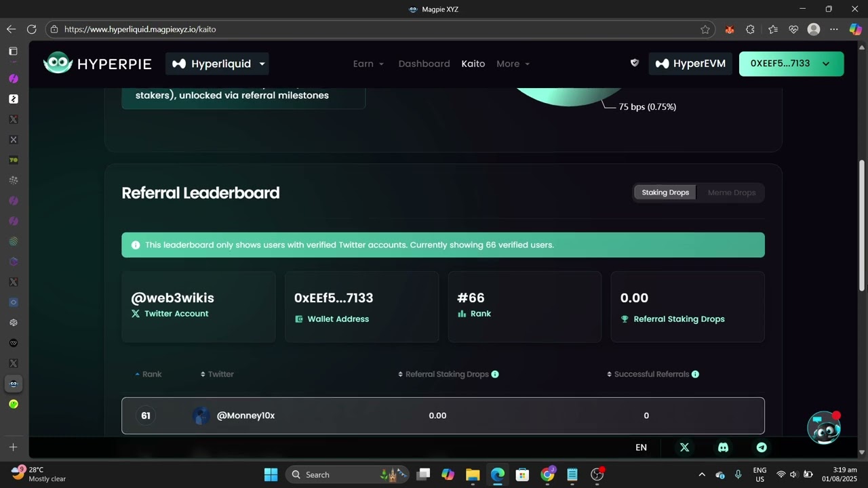
Task: Open the Favorites list icon
Action: (773, 29)
